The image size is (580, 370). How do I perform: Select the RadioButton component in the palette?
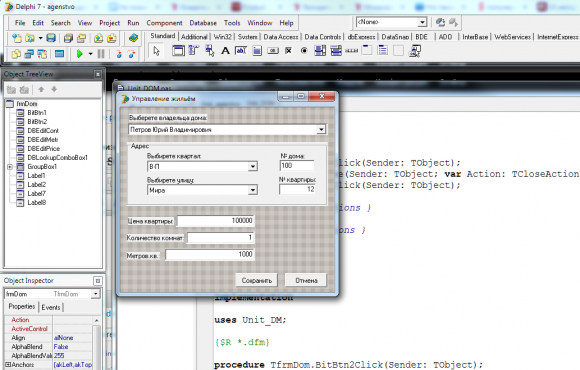pos(304,51)
